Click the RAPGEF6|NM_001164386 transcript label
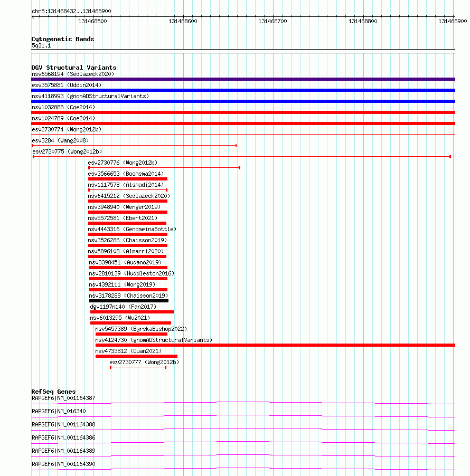 [x=63, y=438]
